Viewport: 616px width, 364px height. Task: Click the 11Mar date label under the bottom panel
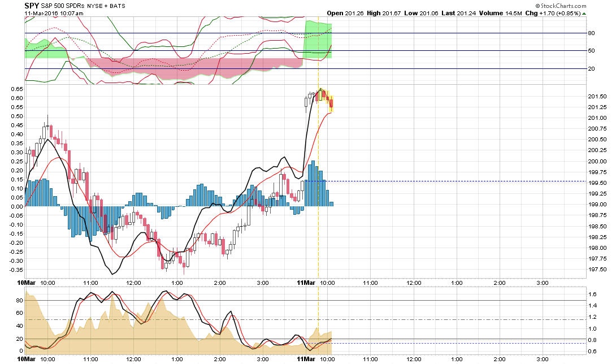[x=306, y=358]
